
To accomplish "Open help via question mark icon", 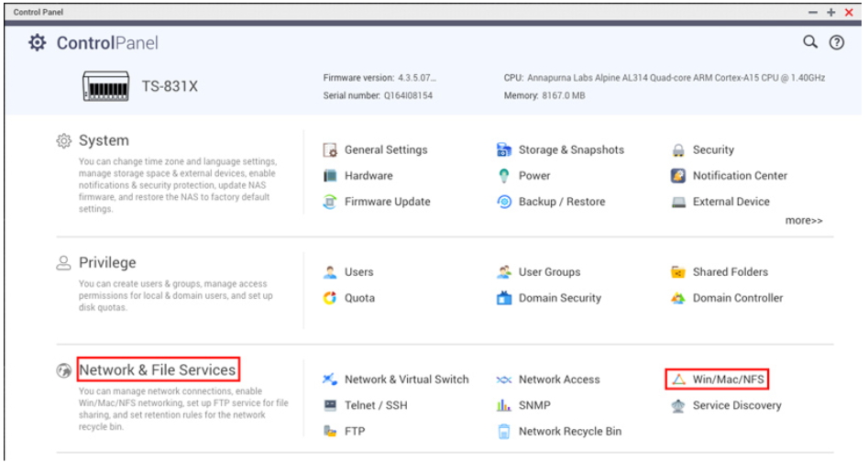I will click(x=836, y=42).
